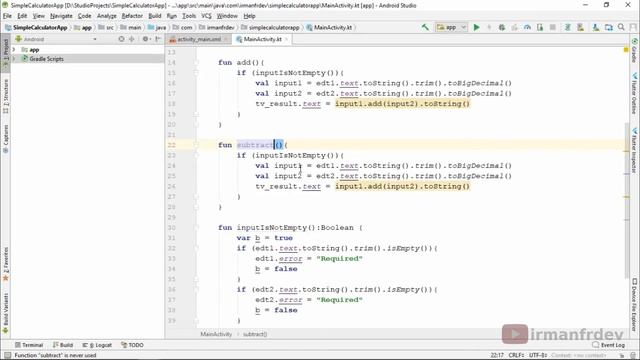Click the 22:17 cursor position status entry
640x360 pixels.
tap(497, 355)
